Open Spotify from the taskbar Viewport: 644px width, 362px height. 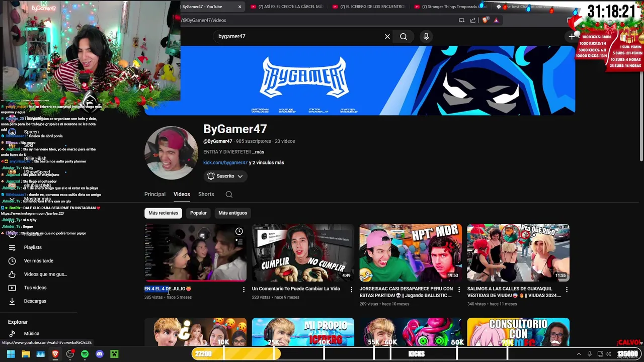point(85,354)
